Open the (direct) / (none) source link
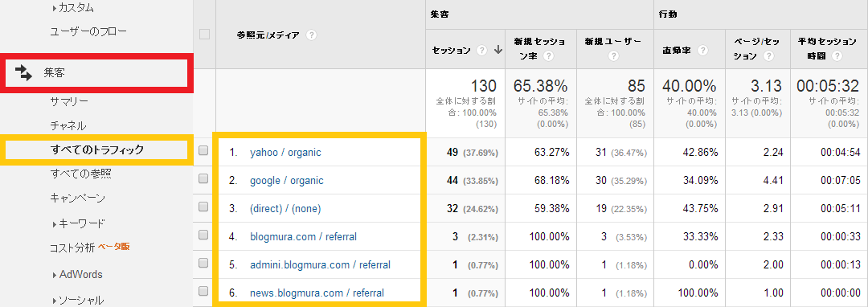 [285, 208]
